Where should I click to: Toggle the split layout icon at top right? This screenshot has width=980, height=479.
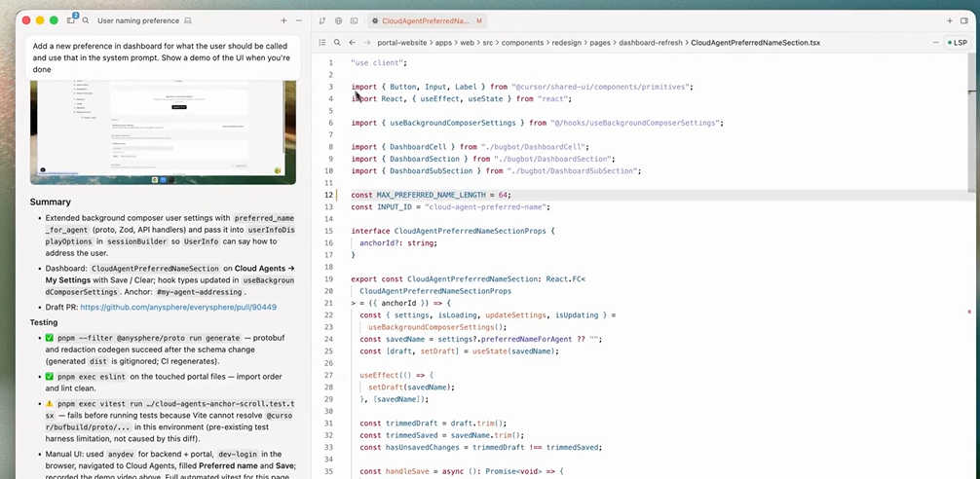point(964,19)
